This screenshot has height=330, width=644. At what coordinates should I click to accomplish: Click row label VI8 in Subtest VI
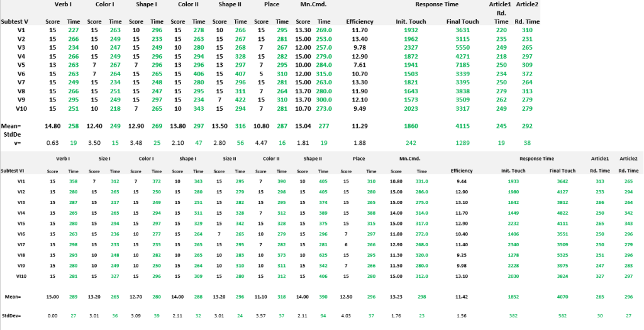tap(21, 255)
